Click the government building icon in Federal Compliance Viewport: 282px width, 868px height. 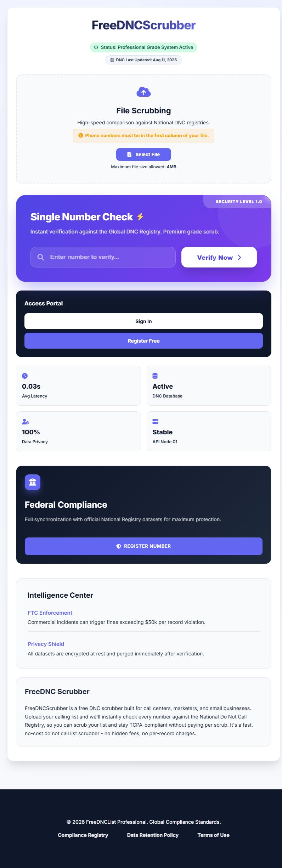coord(33,482)
